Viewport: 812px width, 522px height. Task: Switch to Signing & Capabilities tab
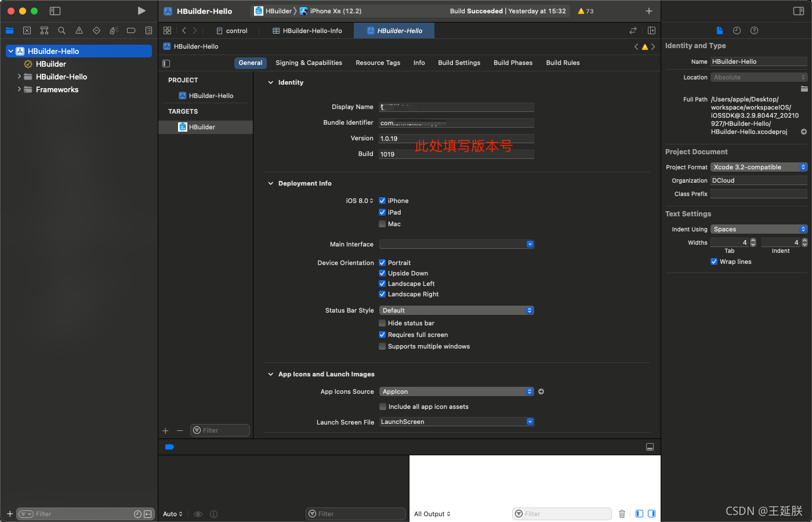(x=309, y=63)
